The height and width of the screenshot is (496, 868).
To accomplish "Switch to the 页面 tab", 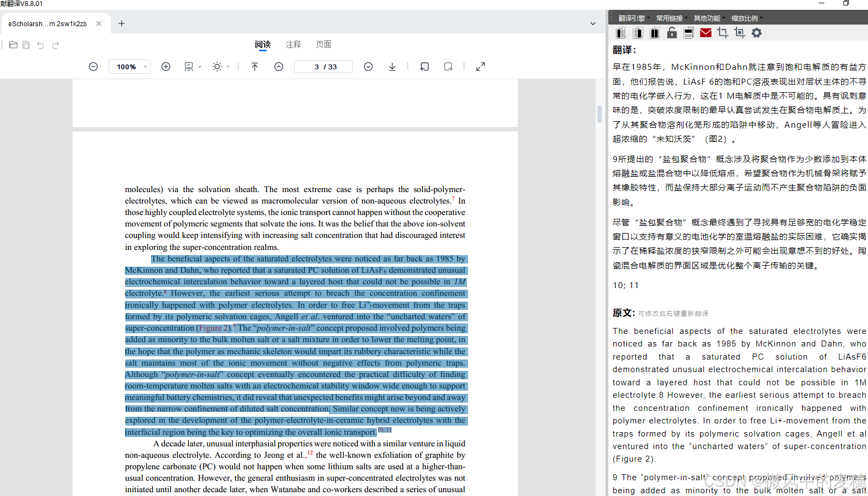I will (x=324, y=44).
